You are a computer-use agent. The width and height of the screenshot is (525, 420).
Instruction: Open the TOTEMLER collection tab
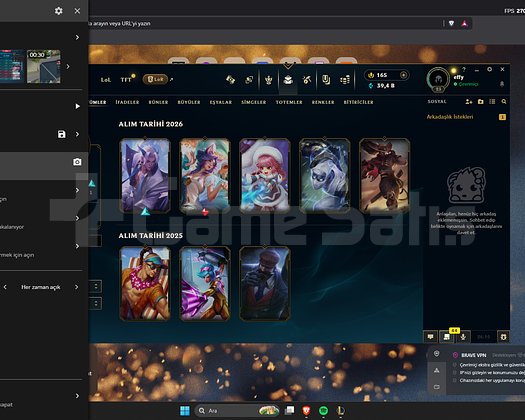point(289,102)
